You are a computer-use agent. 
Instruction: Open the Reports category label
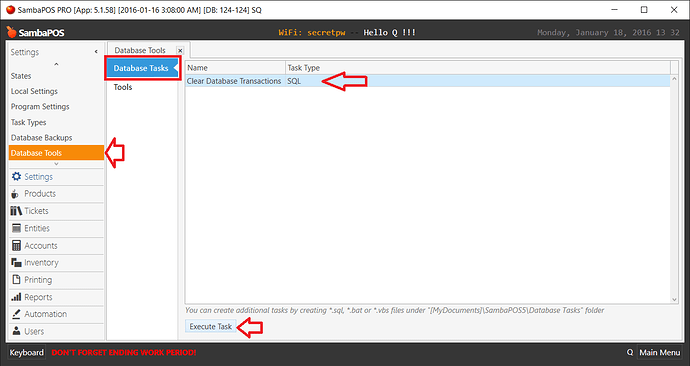[38, 297]
